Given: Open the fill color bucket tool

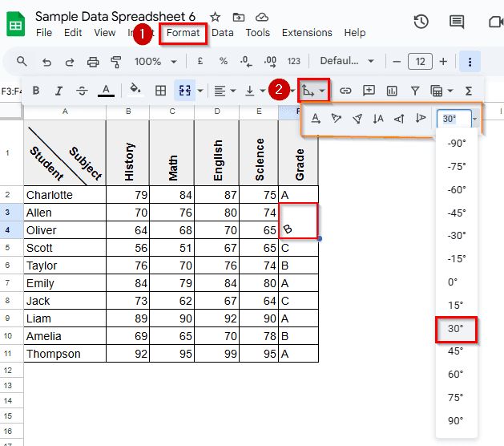Looking at the screenshot, I should 135,91.
